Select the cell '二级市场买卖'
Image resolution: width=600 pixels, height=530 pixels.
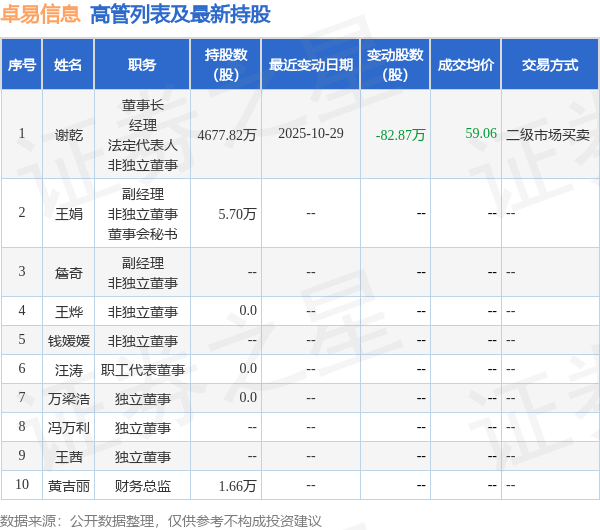click(x=548, y=135)
